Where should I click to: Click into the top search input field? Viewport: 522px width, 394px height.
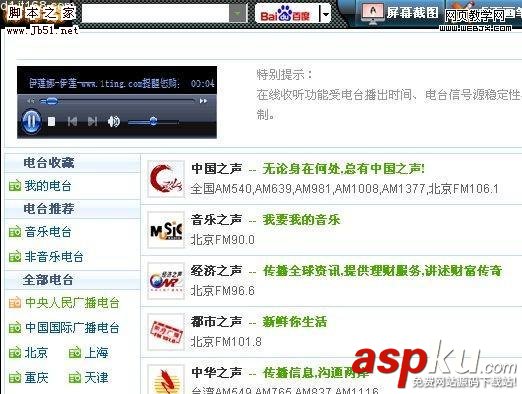click(156, 14)
